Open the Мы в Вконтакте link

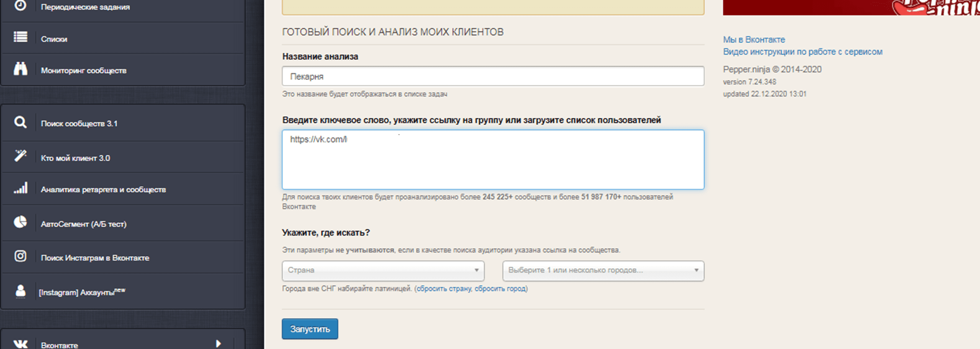pos(754,39)
